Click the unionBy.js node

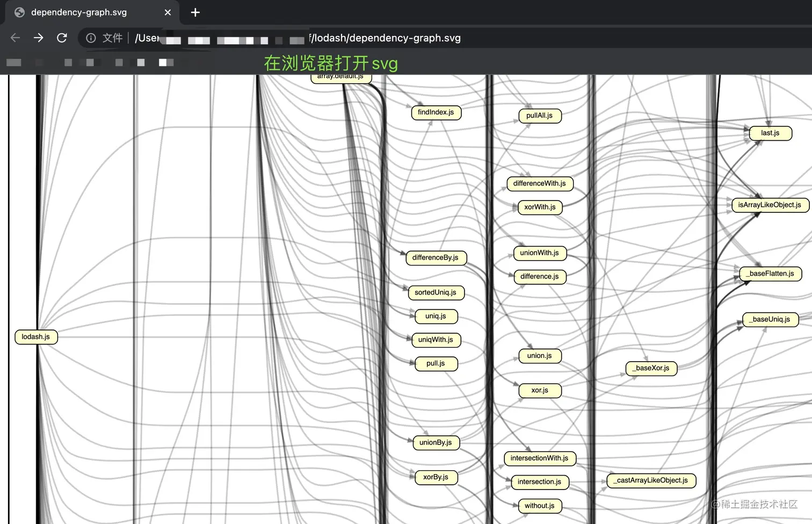point(436,443)
